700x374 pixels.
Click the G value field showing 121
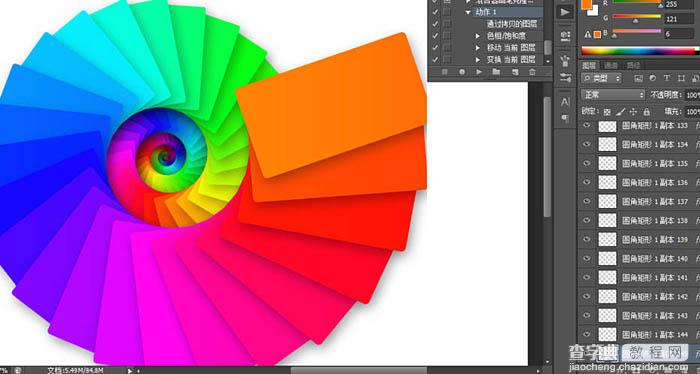click(x=679, y=19)
